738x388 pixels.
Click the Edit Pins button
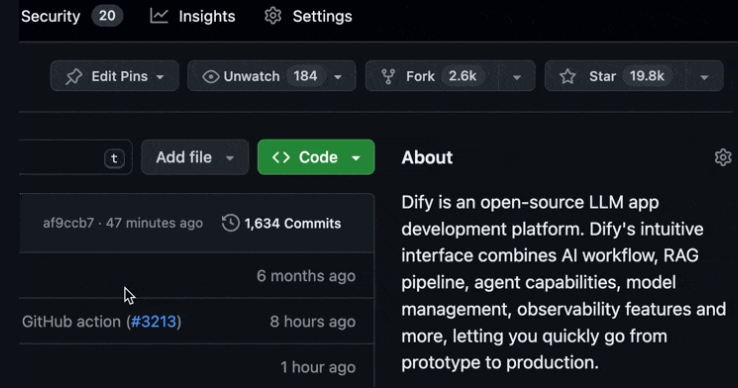(x=114, y=76)
